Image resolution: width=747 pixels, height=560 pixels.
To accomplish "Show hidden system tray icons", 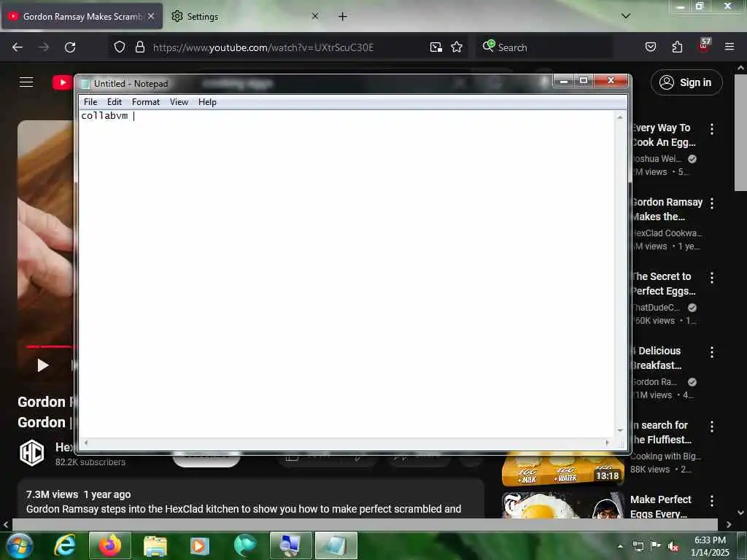I will point(620,546).
